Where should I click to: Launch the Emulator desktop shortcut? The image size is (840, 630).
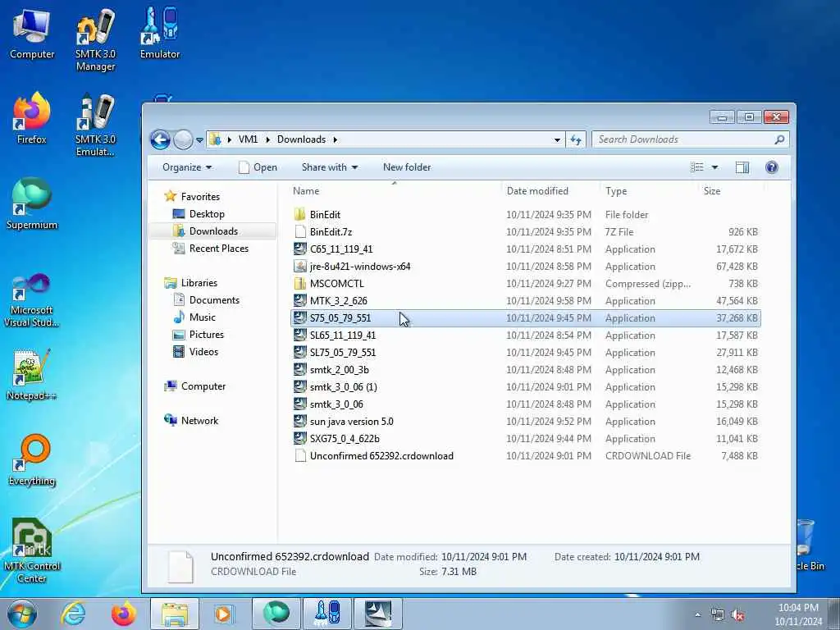(160, 33)
